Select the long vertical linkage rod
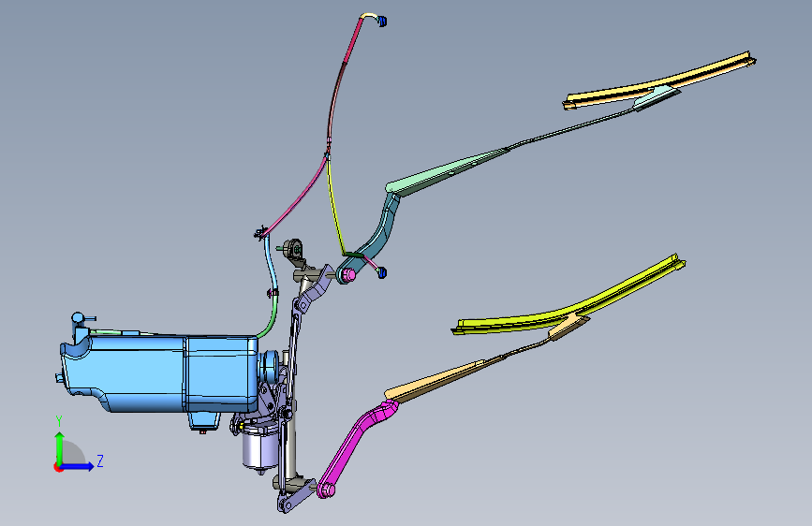 292,358
